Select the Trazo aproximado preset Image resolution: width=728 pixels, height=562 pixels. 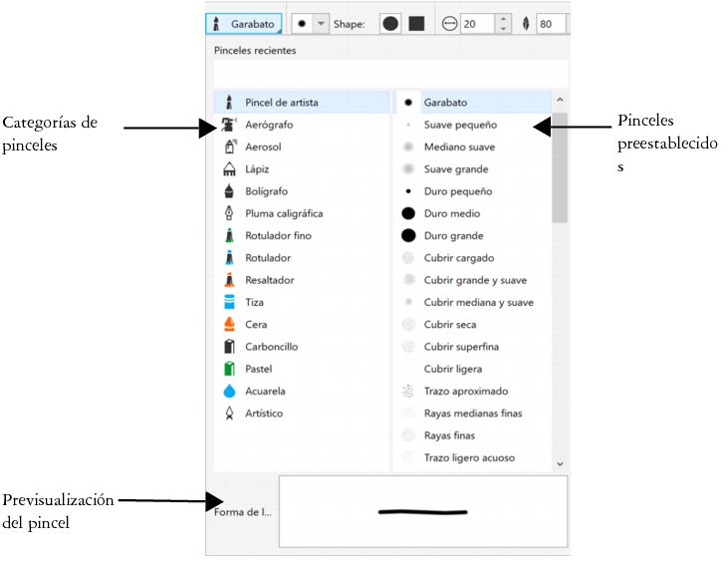[x=465, y=391]
